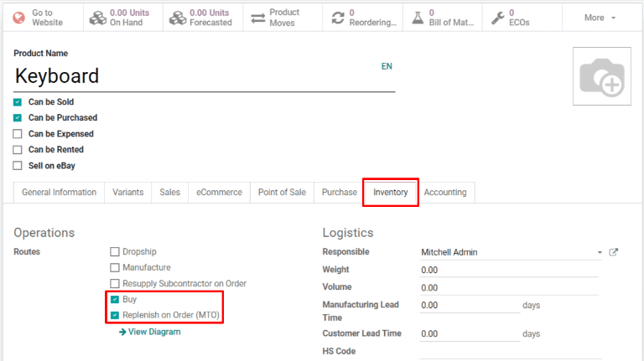Image resolution: width=644 pixels, height=361 pixels.
Task: Disable Replenish on Order (MTO) route
Action: [115, 316]
